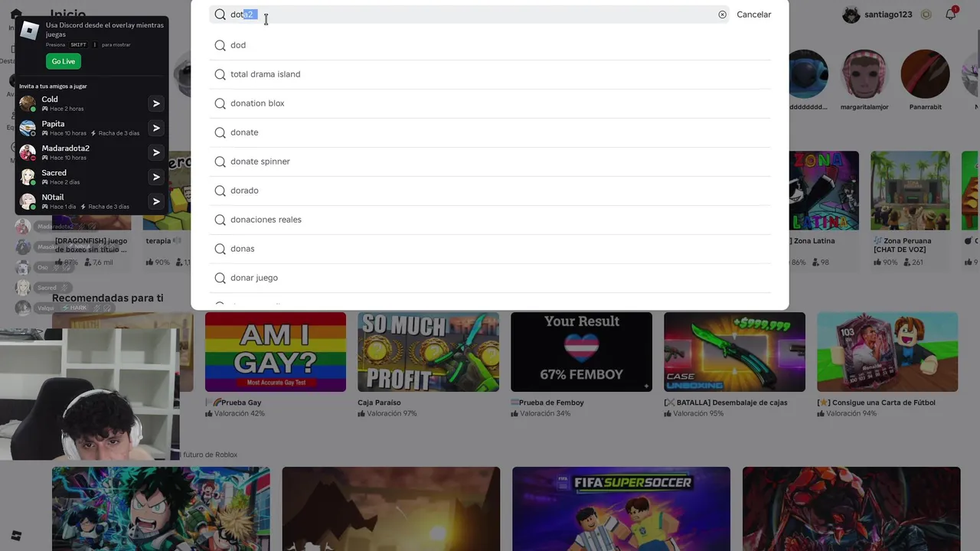Click Sacred's avatar in invite list
Screen dimensions: 980x551
pos(28,177)
